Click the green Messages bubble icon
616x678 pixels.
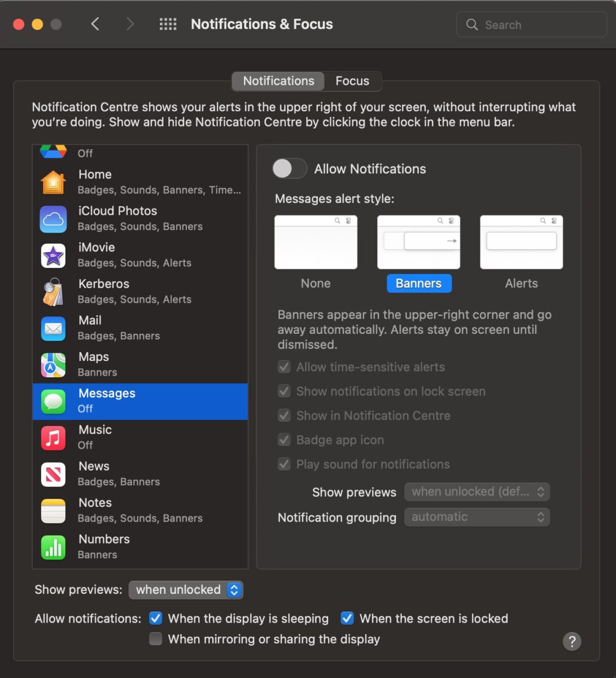53,402
